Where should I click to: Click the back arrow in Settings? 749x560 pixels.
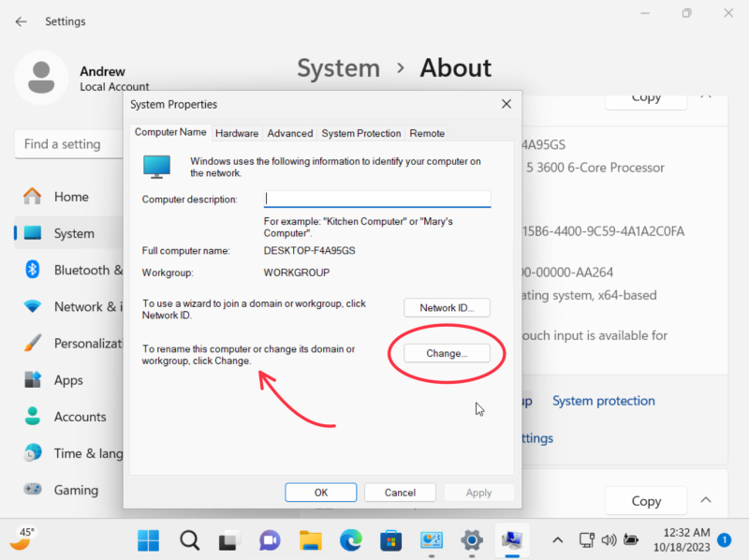pyautogui.click(x=21, y=21)
